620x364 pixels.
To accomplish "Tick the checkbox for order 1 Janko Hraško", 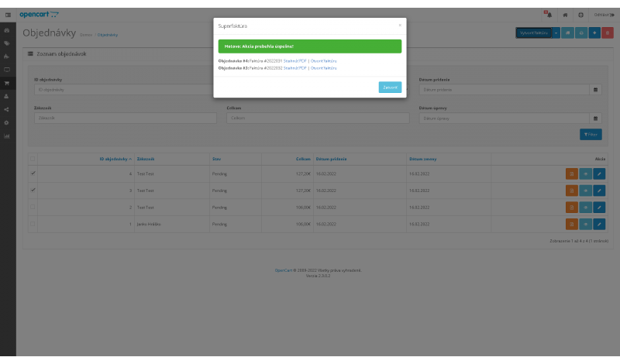I will click(x=33, y=225).
